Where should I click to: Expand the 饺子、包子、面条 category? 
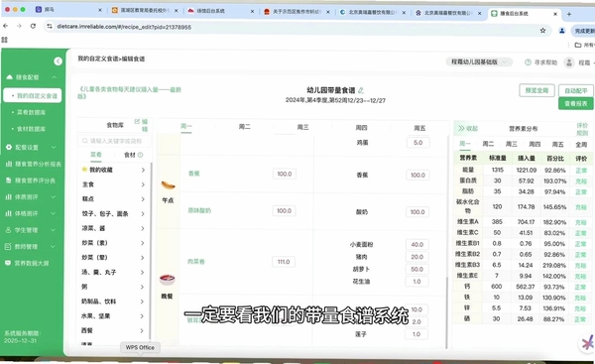point(143,213)
